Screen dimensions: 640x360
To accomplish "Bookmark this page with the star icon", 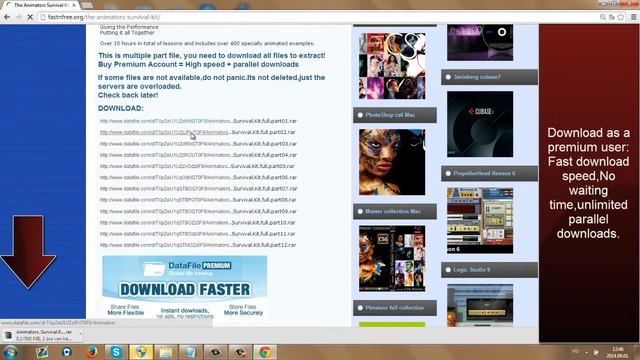I will pos(621,17).
